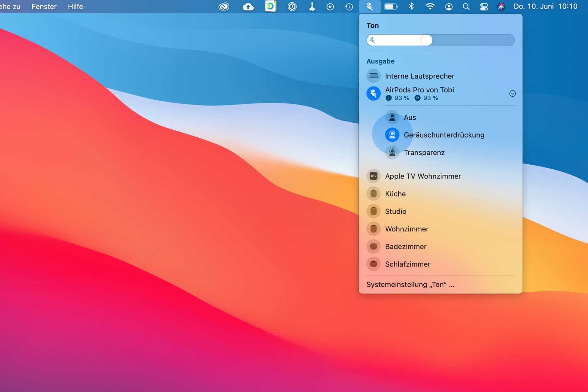This screenshot has height=392, width=588.
Task: Select Studio HomePod as output
Action: [395, 211]
